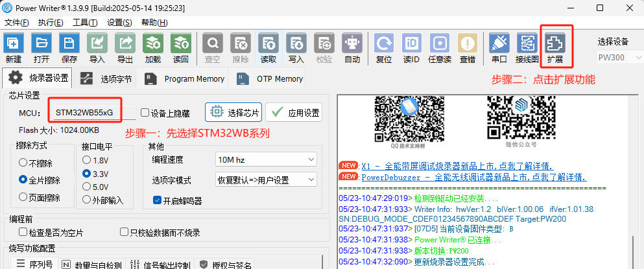Click the 复位 (Reset) toolbar icon
Screen dimensions: 644x269
pyautogui.click(x=384, y=43)
